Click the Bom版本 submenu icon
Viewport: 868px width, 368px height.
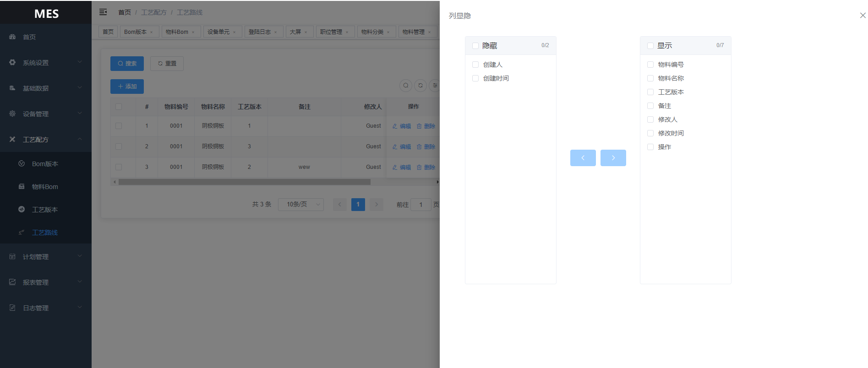(x=22, y=163)
